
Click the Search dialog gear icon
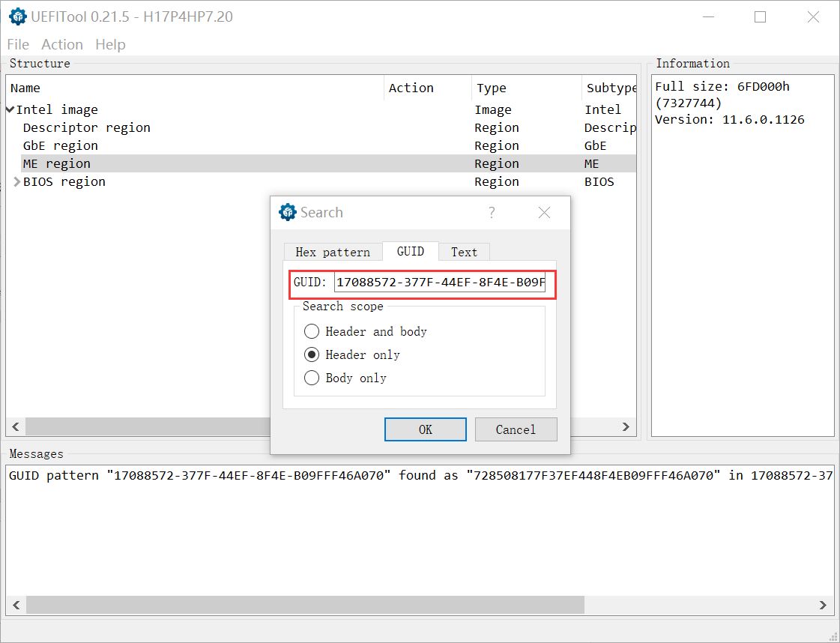tap(288, 212)
